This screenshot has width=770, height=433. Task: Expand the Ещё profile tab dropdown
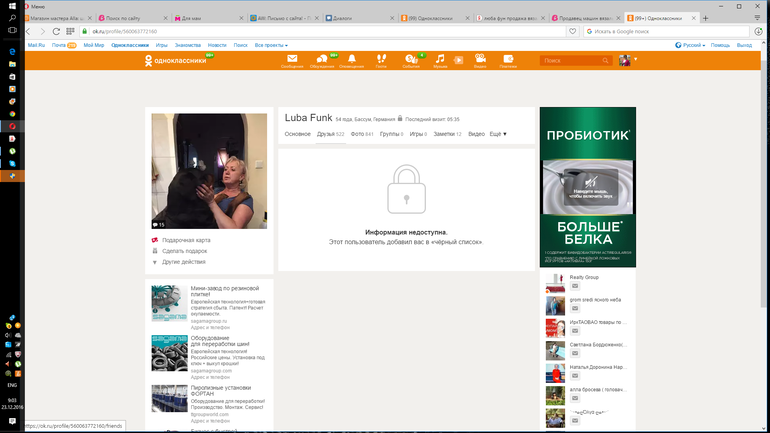[498, 133]
